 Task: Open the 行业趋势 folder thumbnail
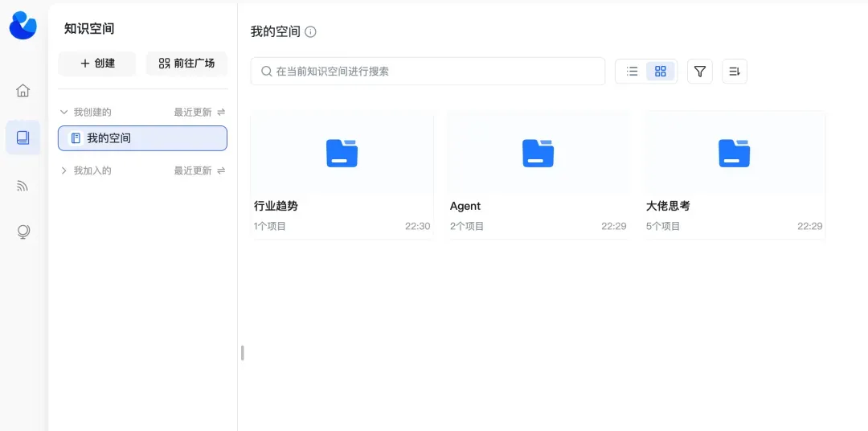pyautogui.click(x=342, y=152)
